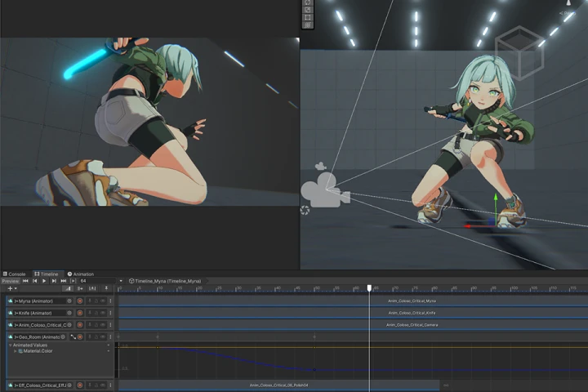Toggle record button on Myna track
The height and width of the screenshot is (392, 588).
click(80, 301)
